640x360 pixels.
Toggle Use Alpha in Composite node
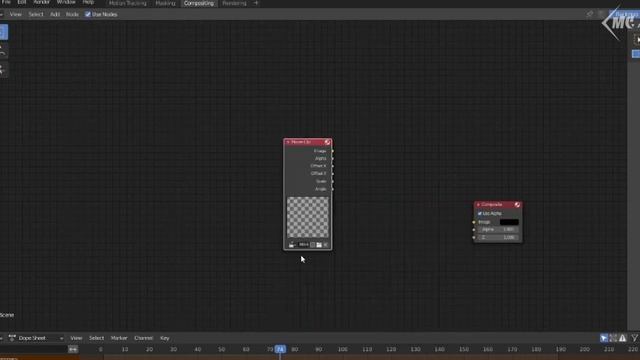(x=480, y=213)
